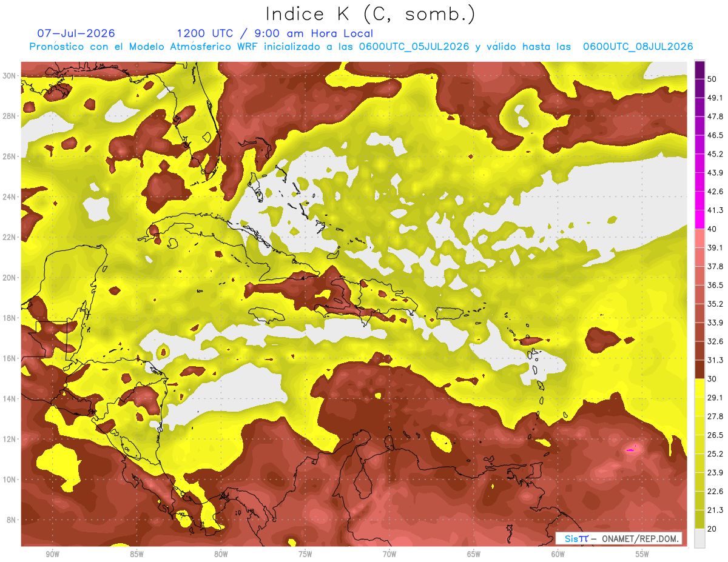Image resolution: width=728 pixels, height=562 pixels.
Task: Click the 8N latitude label
Action: [12, 520]
